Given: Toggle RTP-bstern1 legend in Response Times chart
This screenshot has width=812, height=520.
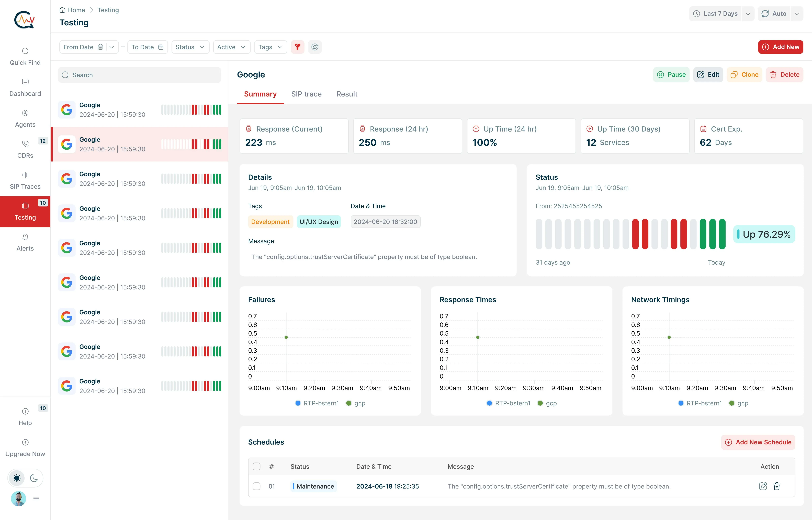Looking at the screenshot, I should pyautogui.click(x=509, y=403).
